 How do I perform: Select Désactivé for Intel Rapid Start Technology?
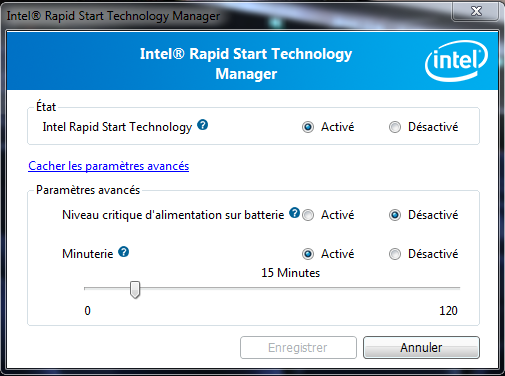(x=395, y=127)
